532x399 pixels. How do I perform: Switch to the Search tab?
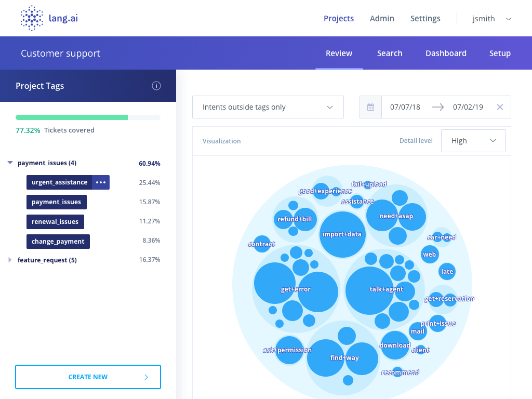(x=390, y=53)
